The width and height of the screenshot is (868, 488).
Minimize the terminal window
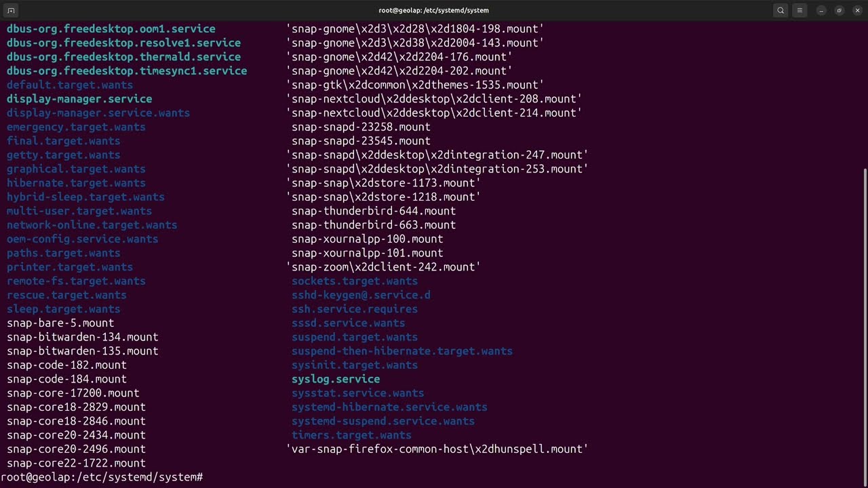tap(821, 10)
